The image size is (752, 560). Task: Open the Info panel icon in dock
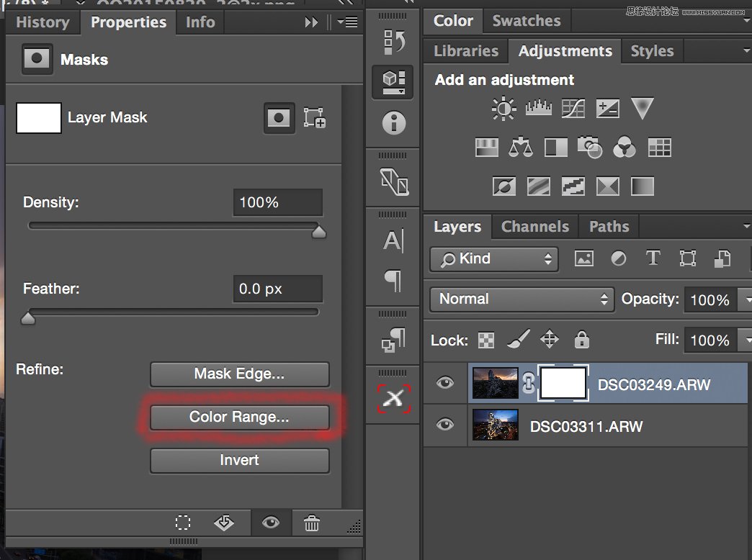click(394, 123)
